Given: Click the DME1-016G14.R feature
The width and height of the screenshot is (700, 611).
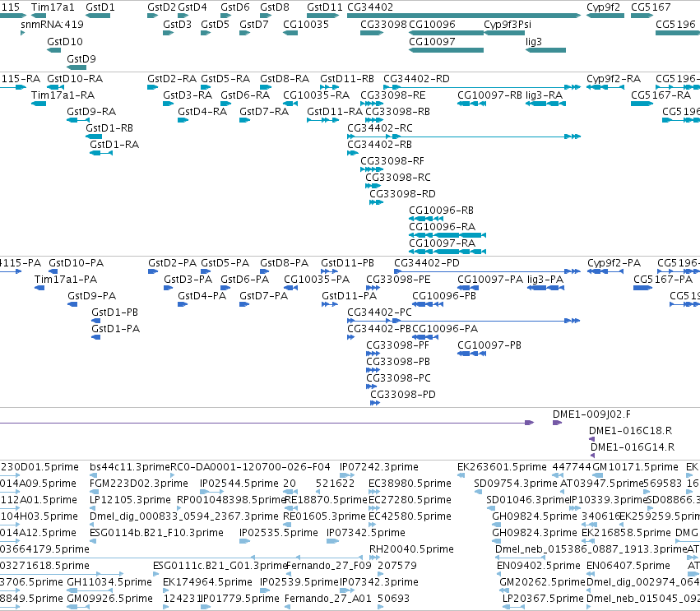Looking at the screenshot, I should 633,447.
